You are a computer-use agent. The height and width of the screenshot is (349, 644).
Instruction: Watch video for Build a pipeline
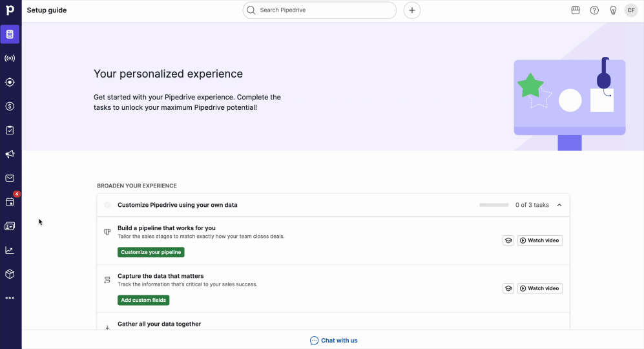tap(539, 240)
